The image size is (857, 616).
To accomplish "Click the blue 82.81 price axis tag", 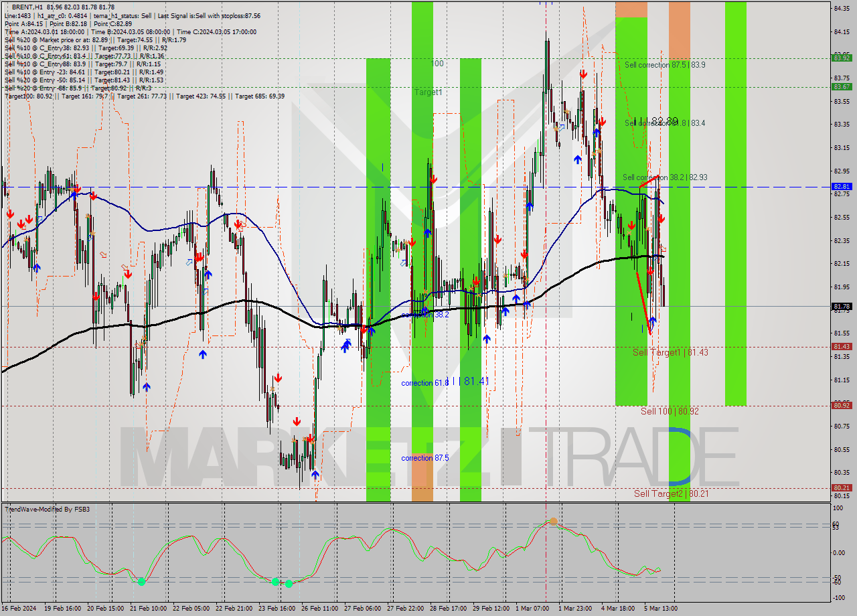I will pyautogui.click(x=842, y=186).
